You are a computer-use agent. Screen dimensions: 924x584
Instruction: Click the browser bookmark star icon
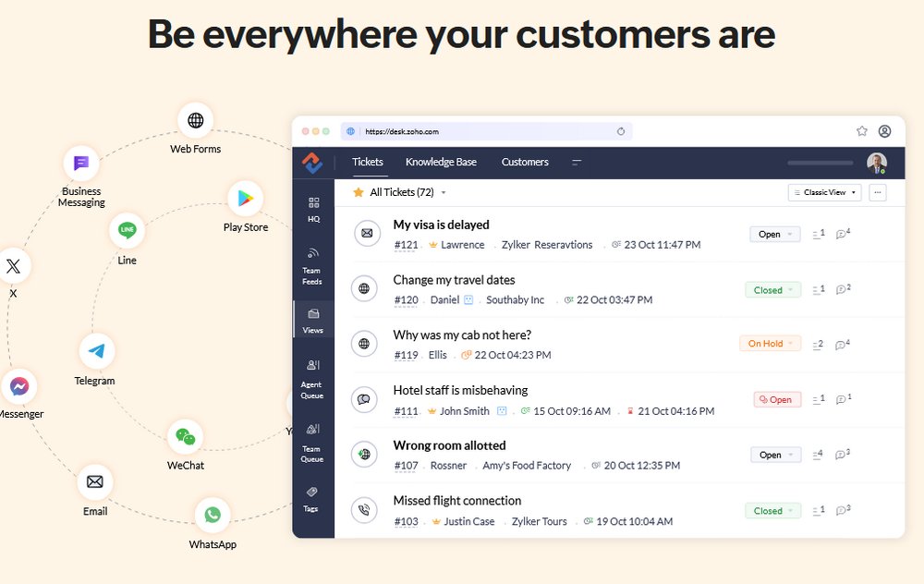pos(861,131)
